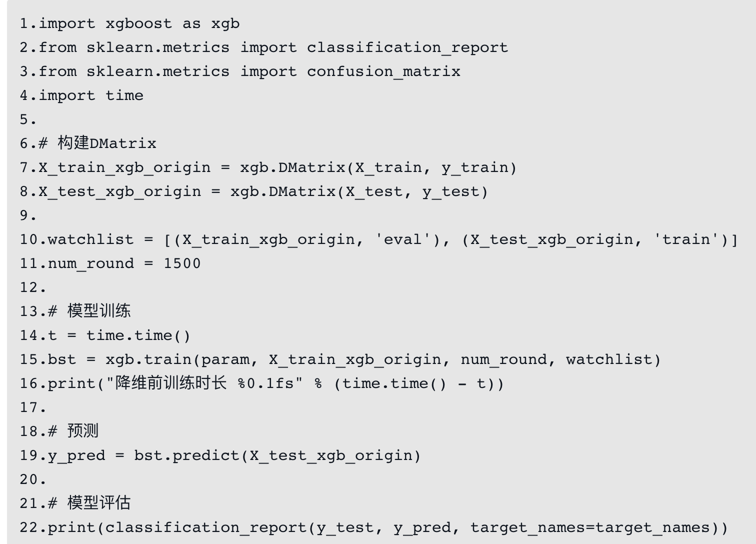Click the 'import xgboost as xgb' line

[139, 23]
